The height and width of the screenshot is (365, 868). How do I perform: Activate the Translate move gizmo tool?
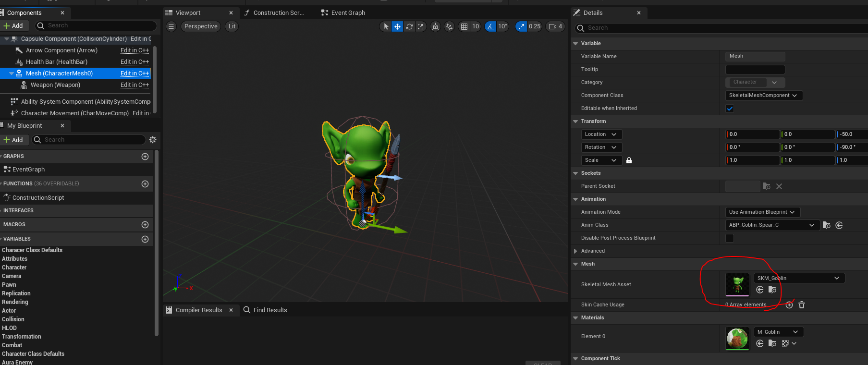pos(397,26)
